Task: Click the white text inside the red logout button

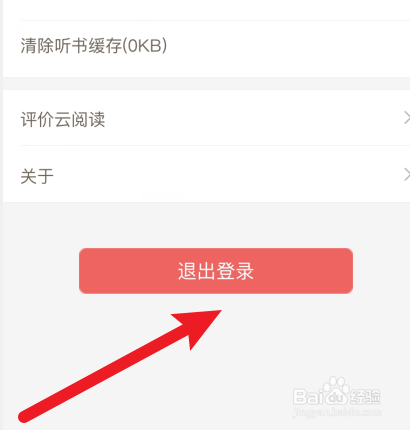Action: (x=216, y=271)
